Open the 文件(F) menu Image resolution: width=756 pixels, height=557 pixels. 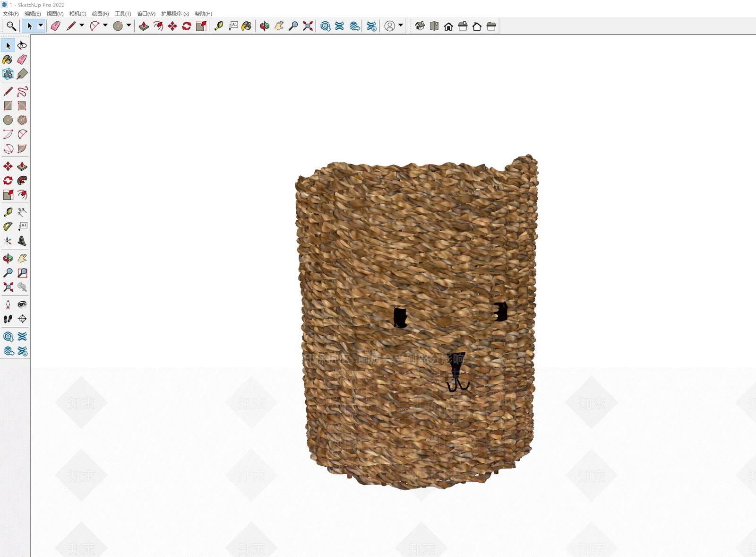click(x=11, y=14)
